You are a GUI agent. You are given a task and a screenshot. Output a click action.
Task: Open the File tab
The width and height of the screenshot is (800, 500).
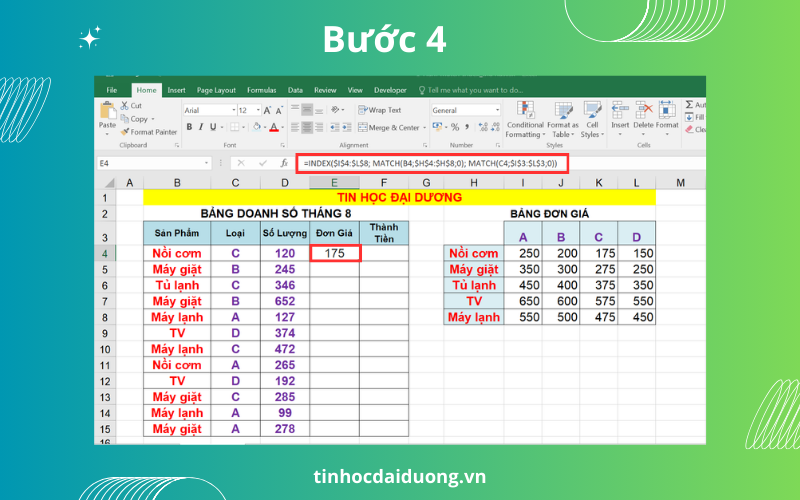click(x=112, y=90)
